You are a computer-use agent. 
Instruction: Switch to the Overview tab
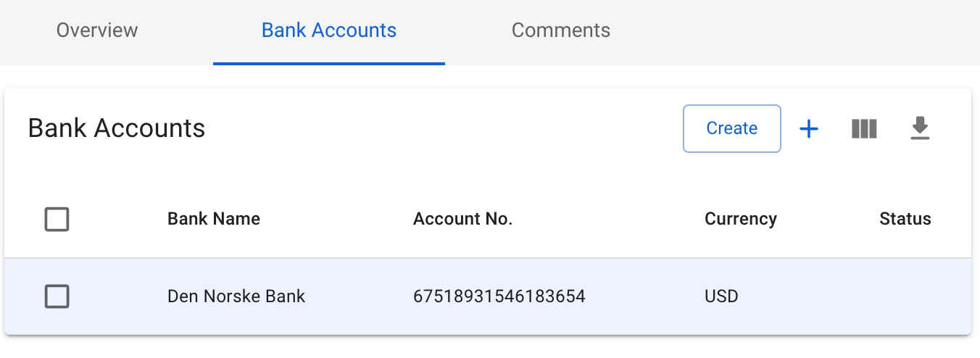pos(97,30)
